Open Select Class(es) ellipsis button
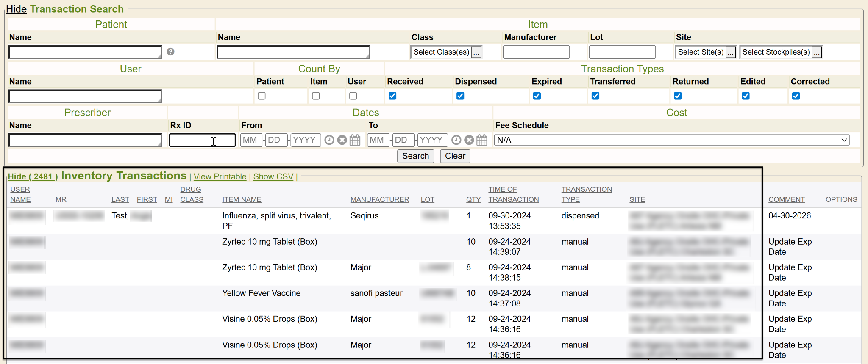The image size is (868, 364). (476, 52)
